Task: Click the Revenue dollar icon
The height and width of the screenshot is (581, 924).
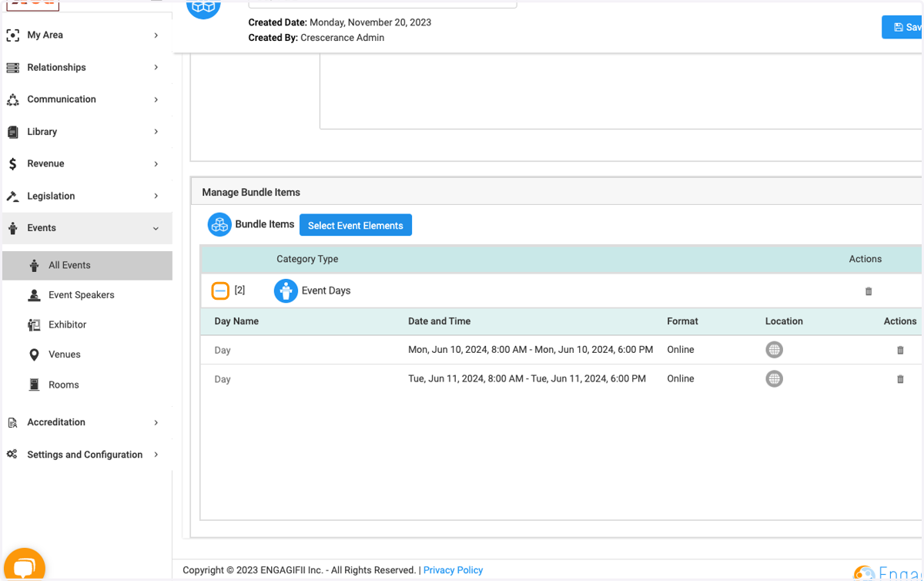Action: [x=12, y=164]
